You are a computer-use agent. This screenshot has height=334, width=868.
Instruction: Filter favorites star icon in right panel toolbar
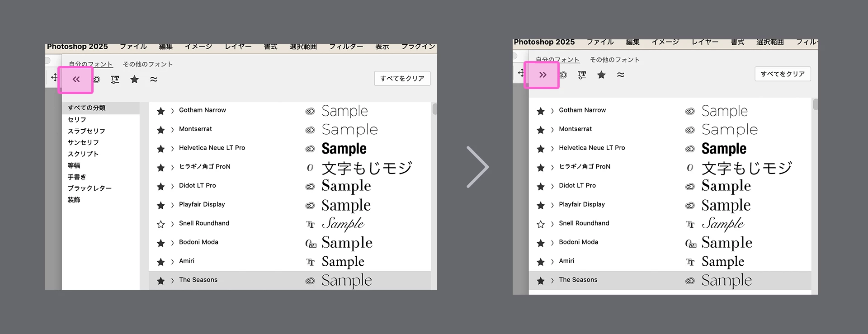click(601, 75)
